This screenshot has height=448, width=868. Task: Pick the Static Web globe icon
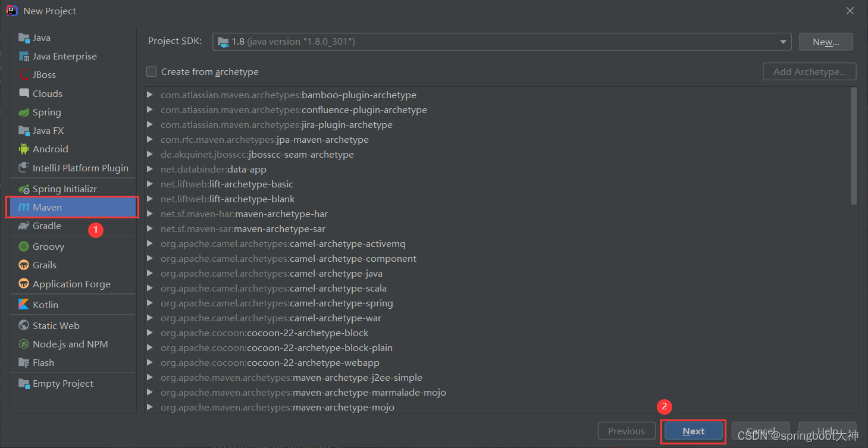click(24, 325)
